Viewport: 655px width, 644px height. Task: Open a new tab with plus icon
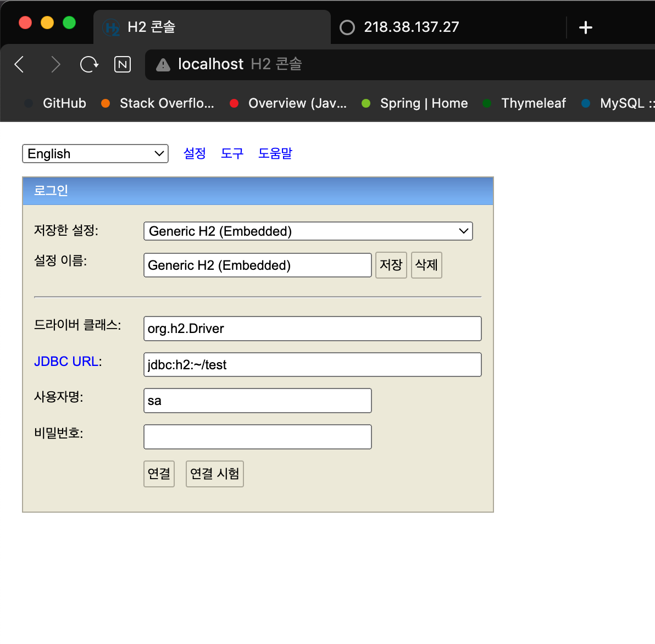point(586,27)
